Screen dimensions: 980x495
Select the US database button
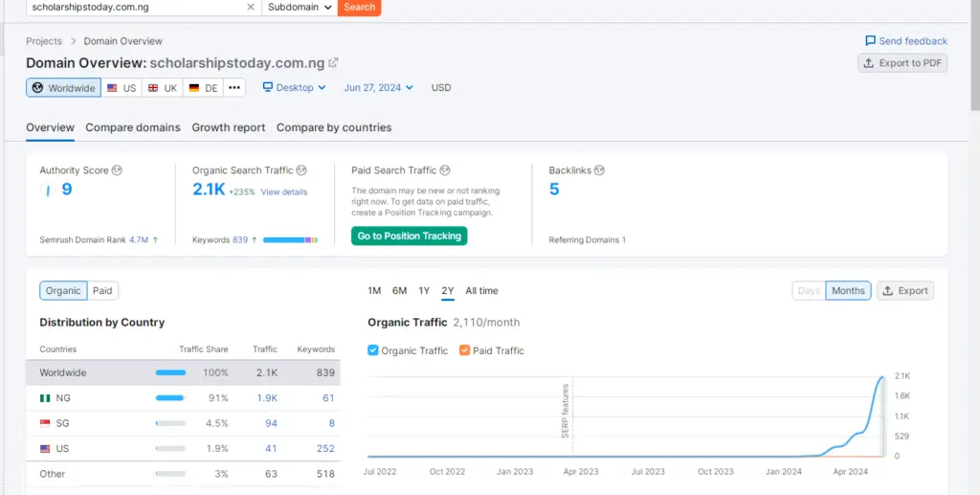122,87
